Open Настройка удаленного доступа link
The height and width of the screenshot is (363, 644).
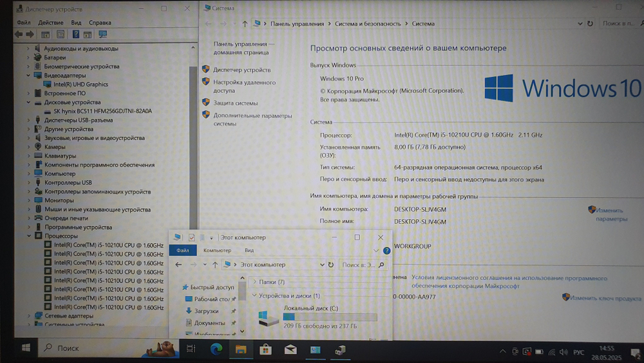(244, 86)
